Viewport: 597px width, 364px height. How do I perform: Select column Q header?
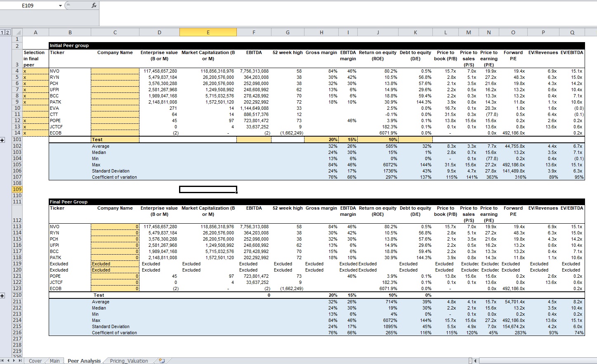(x=572, y=32)
